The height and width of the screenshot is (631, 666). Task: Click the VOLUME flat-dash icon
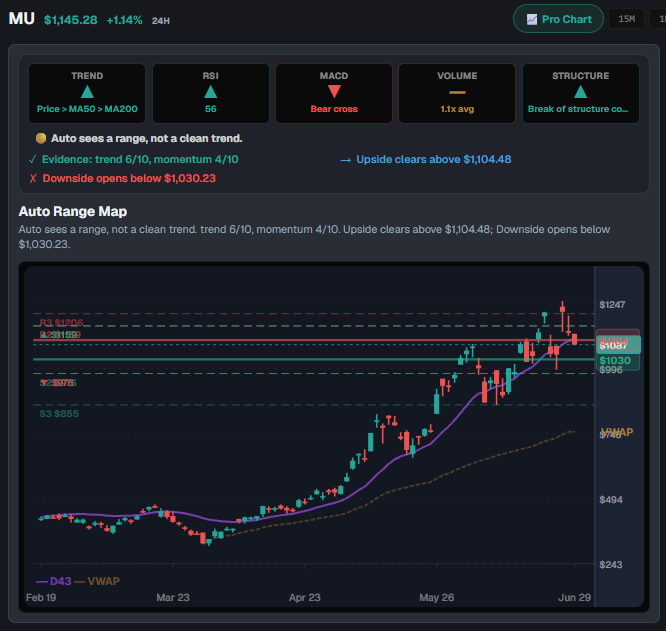[457, 92]
